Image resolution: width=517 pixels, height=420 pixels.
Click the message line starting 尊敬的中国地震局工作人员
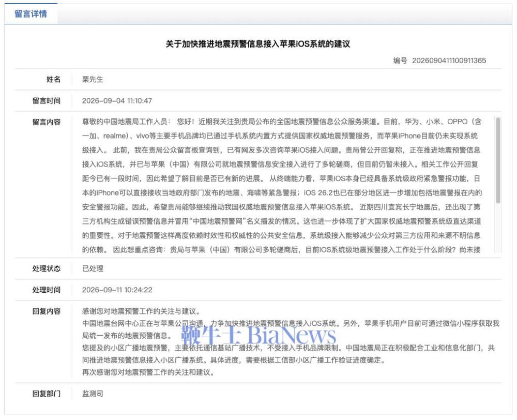pyautogui.click(x=282, y=122)
